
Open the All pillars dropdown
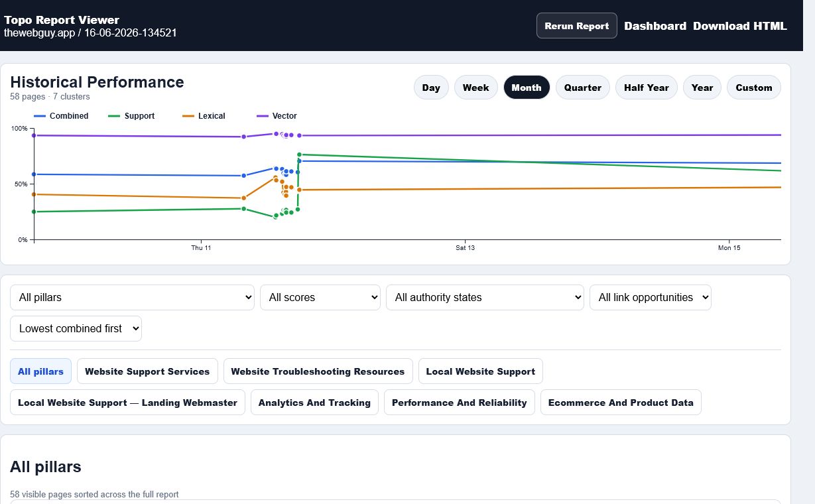[132, 298]
